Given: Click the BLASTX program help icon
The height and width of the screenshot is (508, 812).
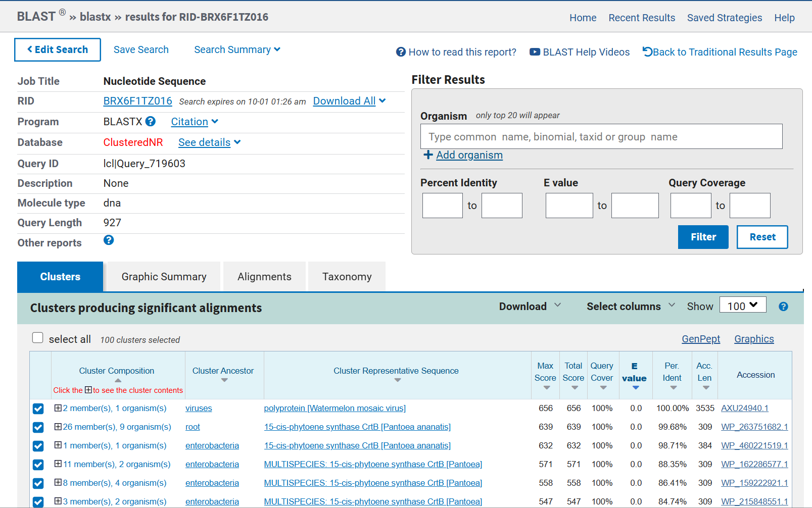Looking at the screenshot, I should pyautogui.click(x=150, y=121).
